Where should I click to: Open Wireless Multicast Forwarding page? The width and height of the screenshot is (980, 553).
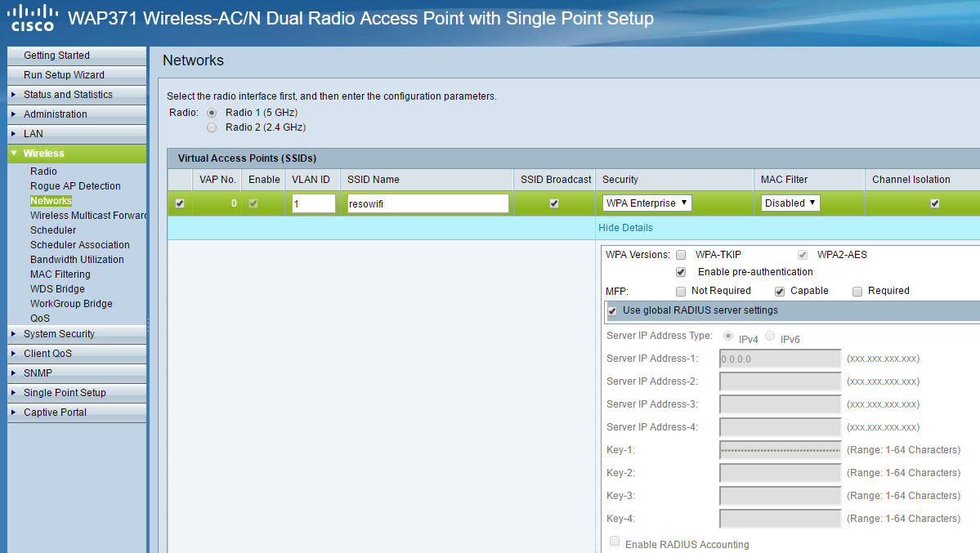tap(88, 215)
